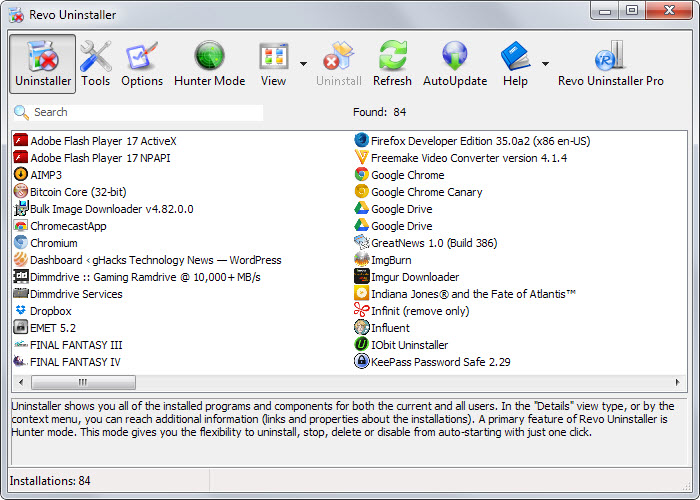Select the FINAL FANTASY IV icon
This screenshot has height=500, width=700.
pyautogui.click(x=21, y=361)
